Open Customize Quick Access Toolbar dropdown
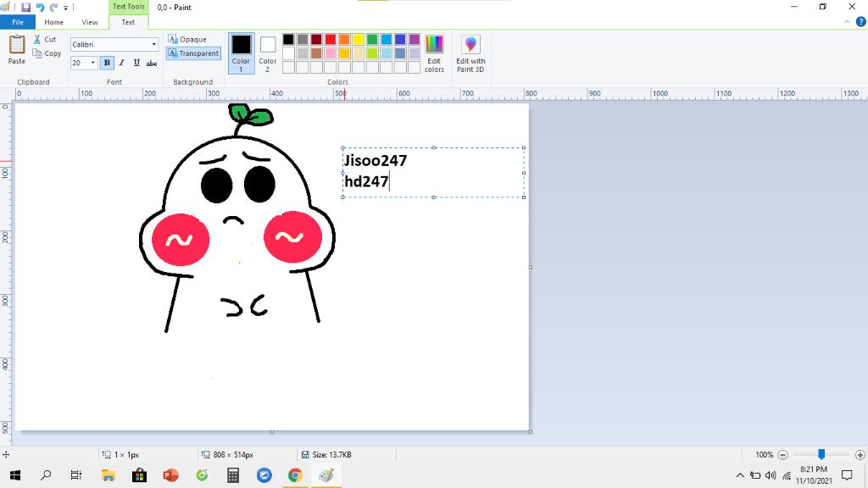The width and height of the screenshot is (868, 488). tap(65, 8)
